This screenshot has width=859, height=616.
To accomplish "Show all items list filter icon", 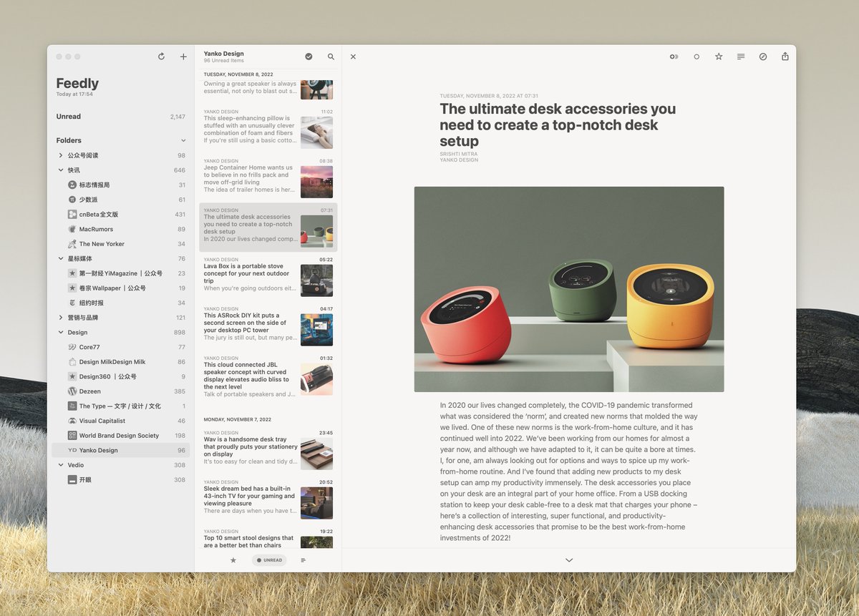I will click(x=304, y=560).
